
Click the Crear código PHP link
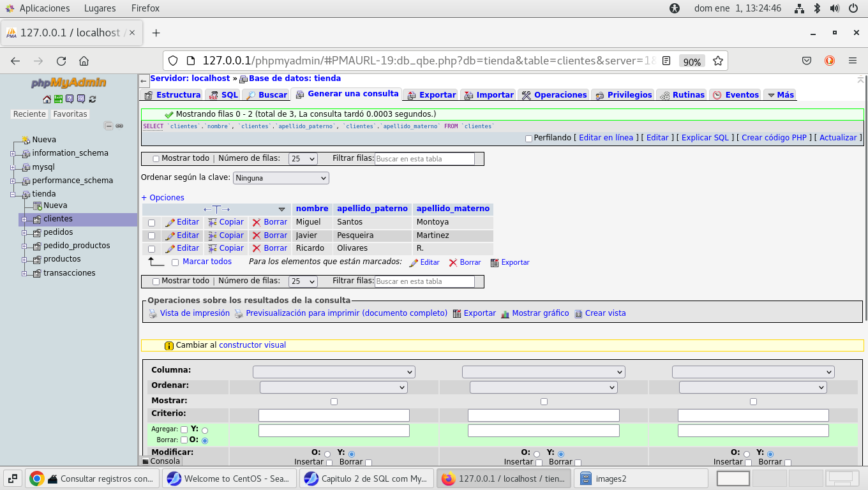[x=774, y=138]
